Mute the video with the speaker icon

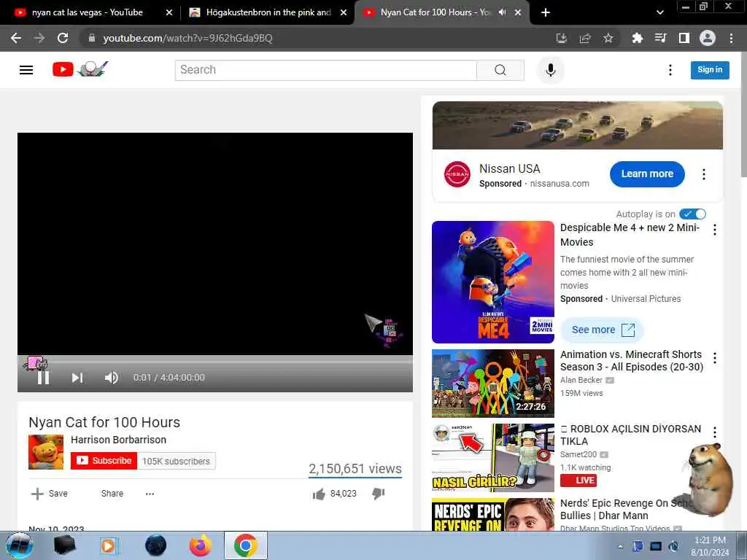111,378
